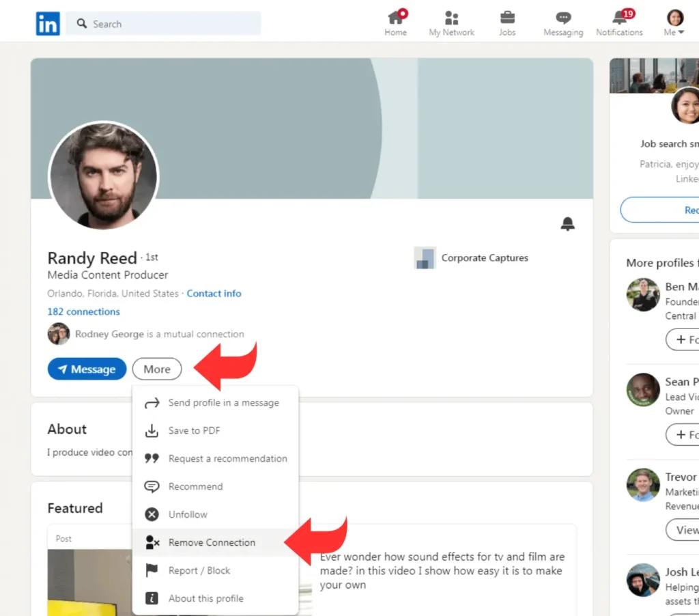Click the View button under Trevor's profile
This screenshot has width=699, height=616.
[x=683, y=530]
